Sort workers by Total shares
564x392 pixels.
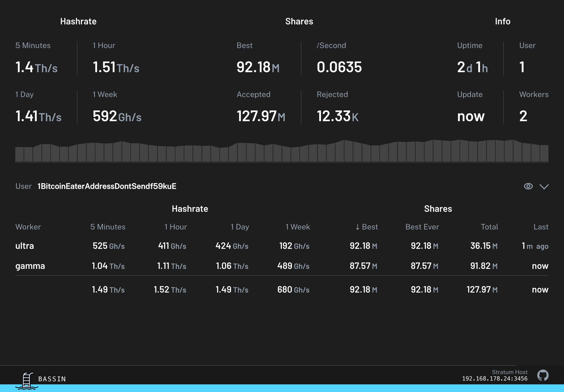[489, 227]
